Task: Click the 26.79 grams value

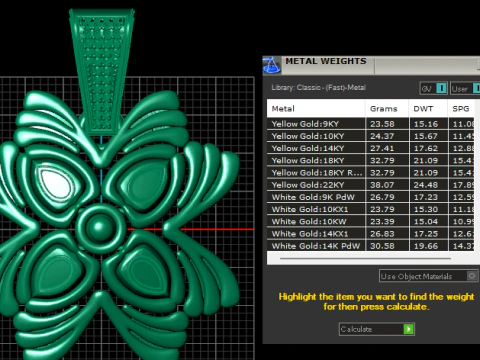Action: pos(382,197)
